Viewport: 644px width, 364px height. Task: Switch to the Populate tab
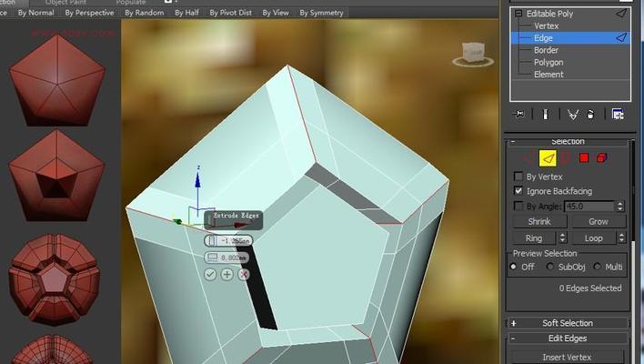pyautogui.click(x=131, y=2)
